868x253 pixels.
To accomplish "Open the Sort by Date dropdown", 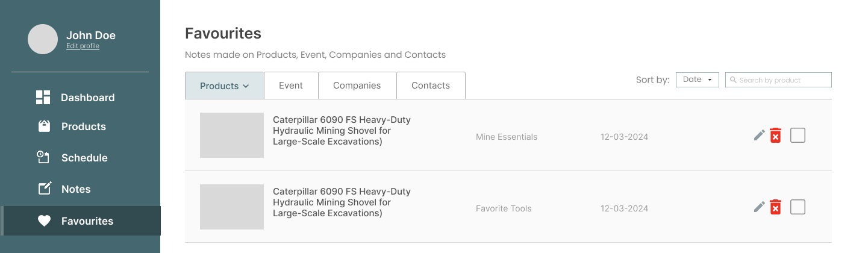I will coord(697,80).
